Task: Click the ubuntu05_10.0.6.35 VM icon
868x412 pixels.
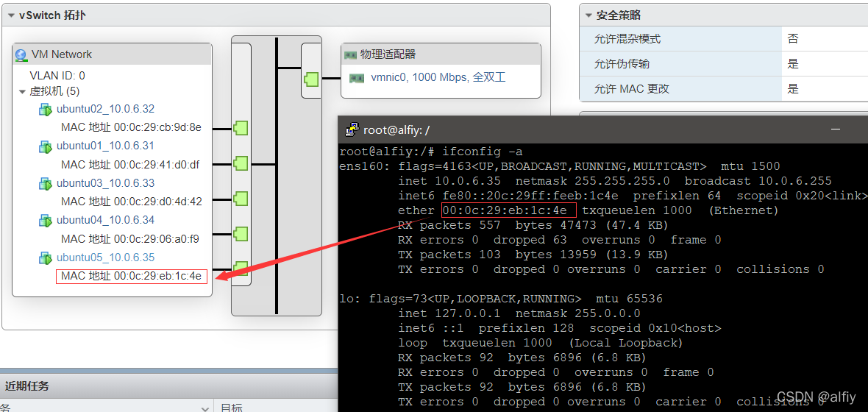Action: tap(46, 257)
